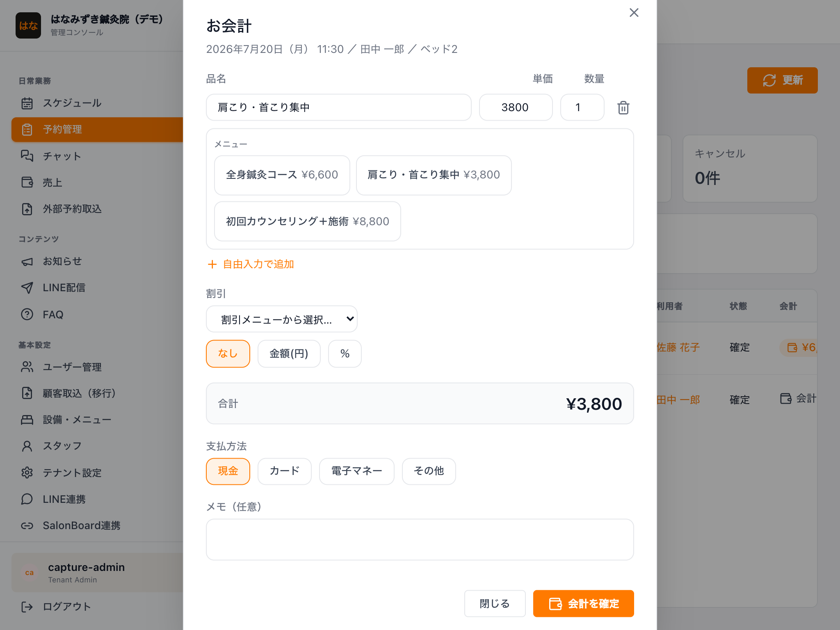Screen dimensions: 840x630
Task: Click the ¥6 payment badge for 佐藤 花子
Action: pyautogui.click(x=799, y=348)
